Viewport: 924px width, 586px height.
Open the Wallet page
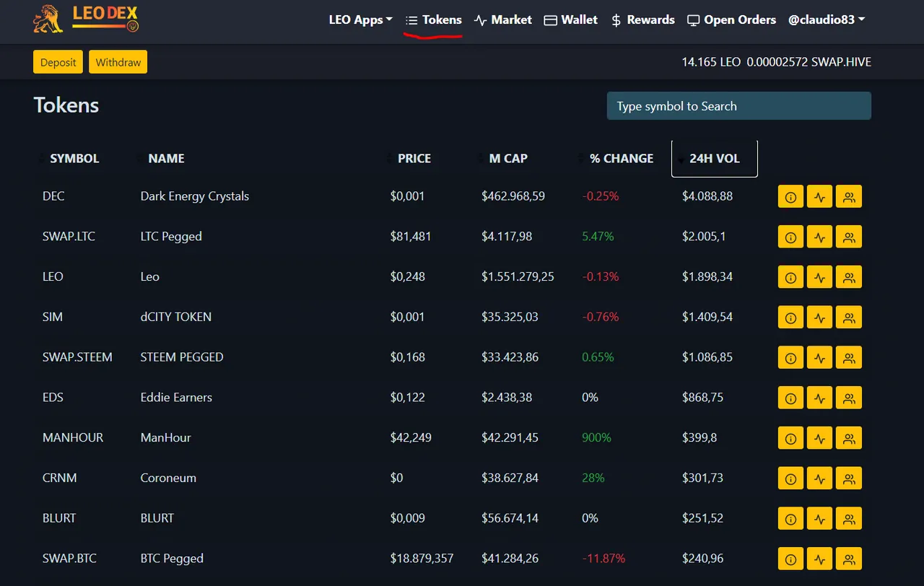[x=570, y=20]
